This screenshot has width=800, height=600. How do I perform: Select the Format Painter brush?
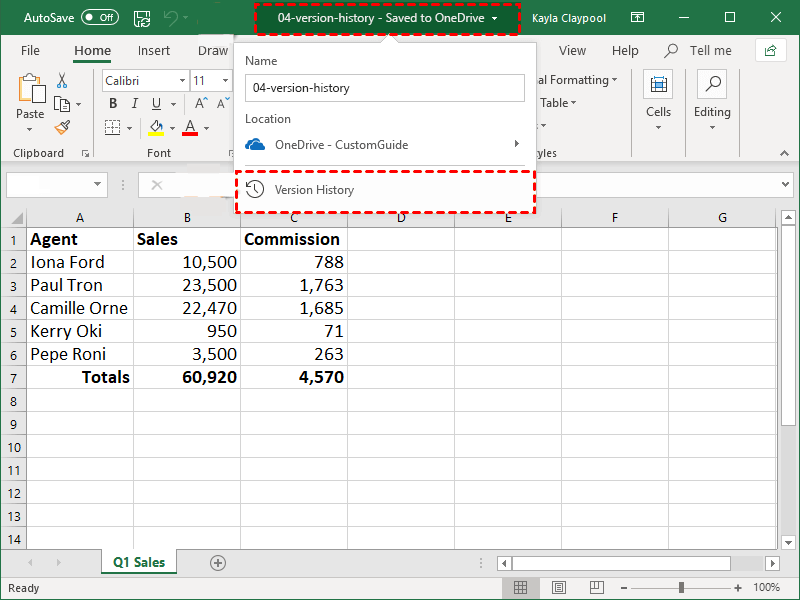62,127
